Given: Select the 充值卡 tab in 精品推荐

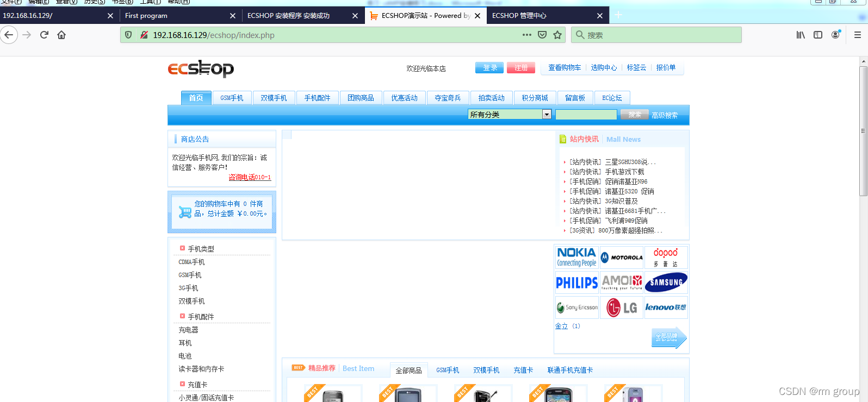Looking at the screenshot, I should pyautogui.click(x=523, y=370).
